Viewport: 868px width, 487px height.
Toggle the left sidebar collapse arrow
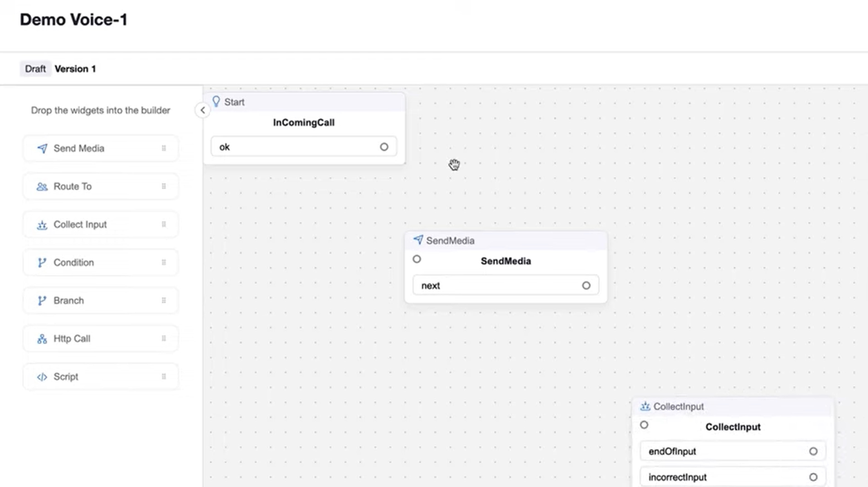point(202,110)
